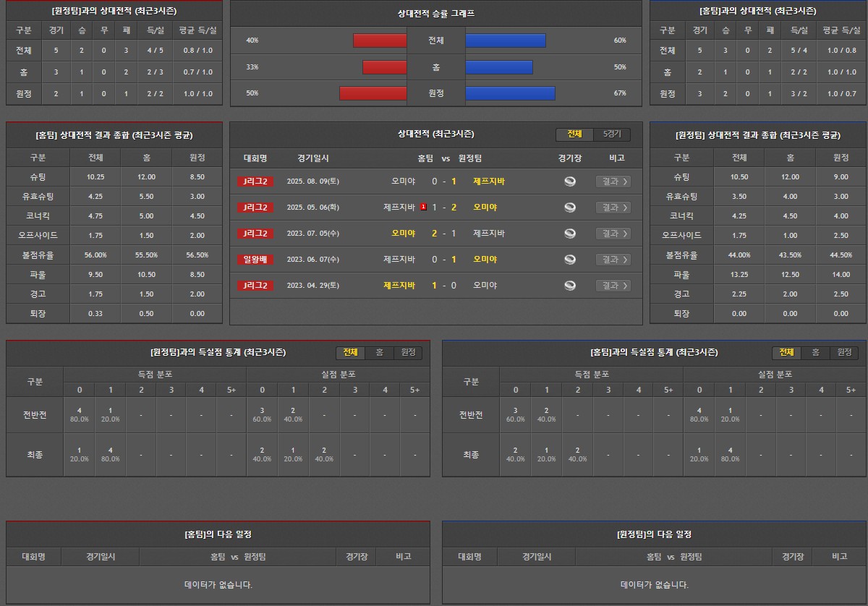868x606 pixels.
Task: Click J리그2 badge on 2025. 08. 09 row
Action: click(x=255, y=182)
